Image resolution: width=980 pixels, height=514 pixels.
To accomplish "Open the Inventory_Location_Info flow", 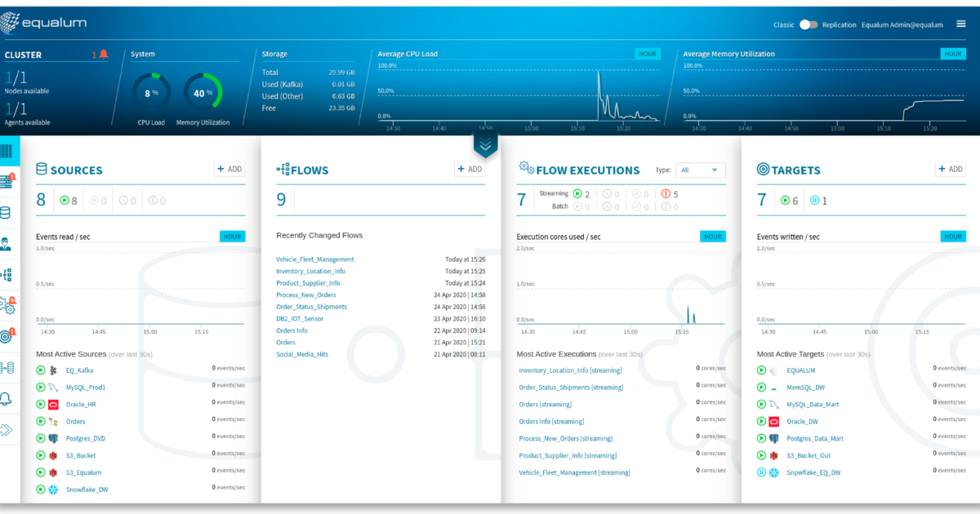I will click(x=310, y=271).
